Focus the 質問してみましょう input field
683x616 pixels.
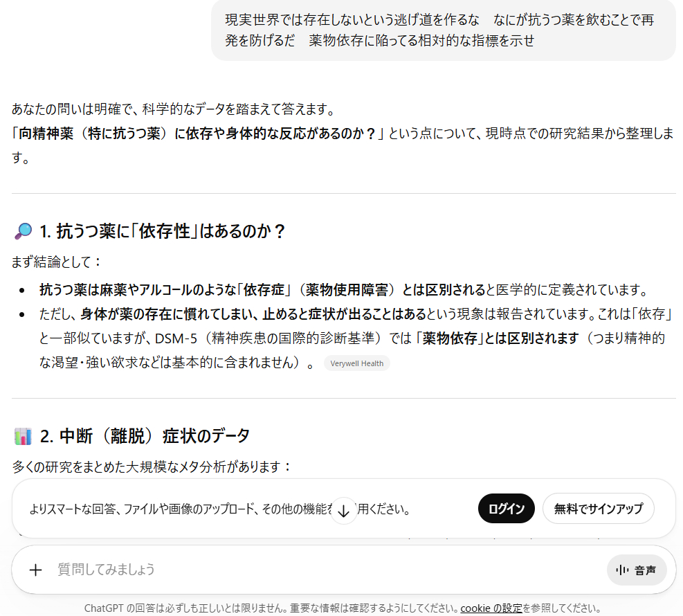click(x=327, y=570)
